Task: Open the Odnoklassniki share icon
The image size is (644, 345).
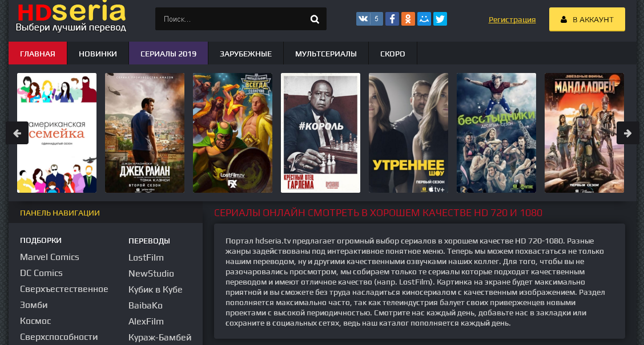Action: 408,19
